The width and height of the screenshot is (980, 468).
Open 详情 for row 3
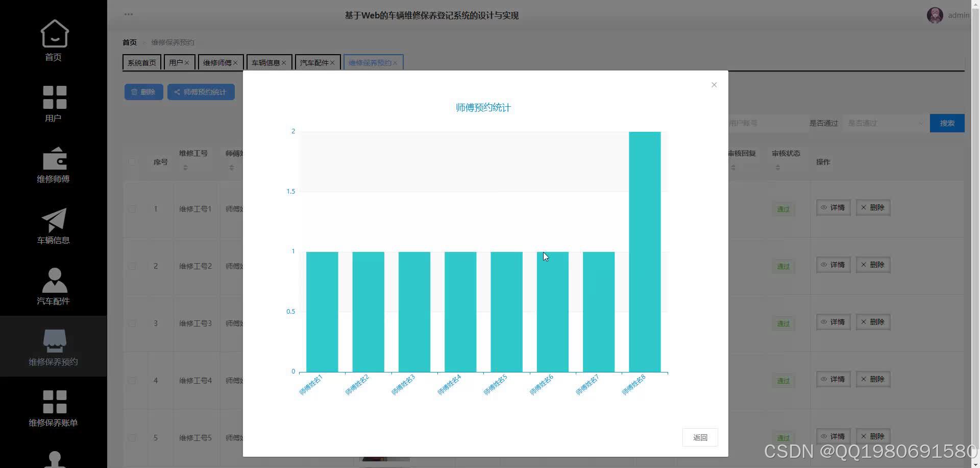click(834, 322)
